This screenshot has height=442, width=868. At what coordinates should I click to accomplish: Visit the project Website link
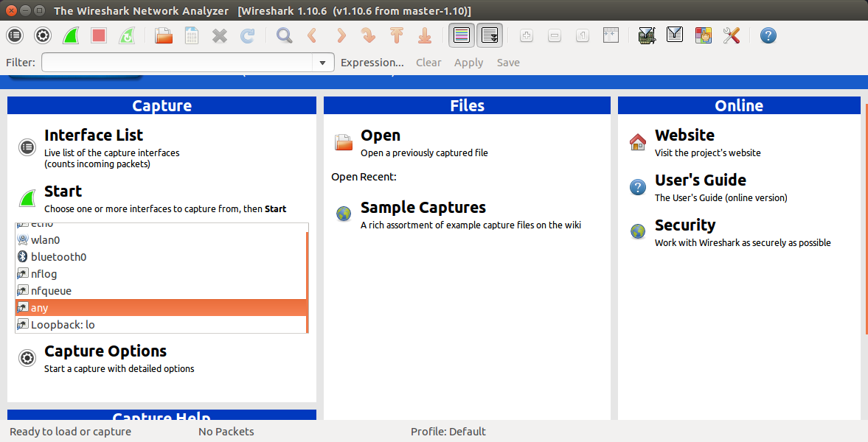pos(684,135)
